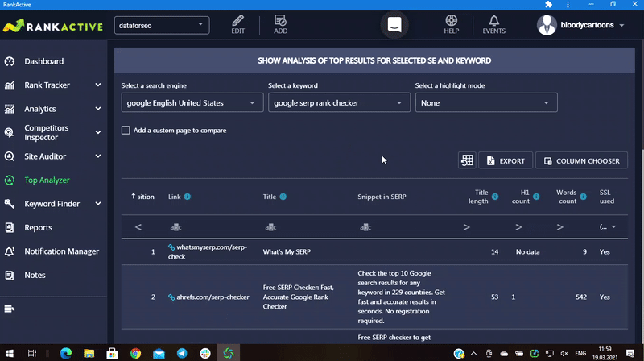Click the Notes sidebar icon

(10, 275)
